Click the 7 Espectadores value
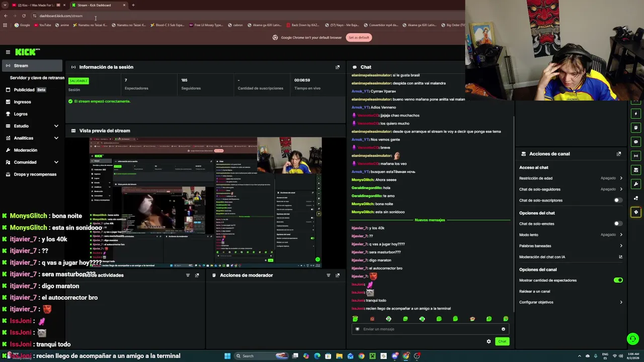The height and width of the screenshot is (362, 644). pyautogui.click(x=126, y=80)
